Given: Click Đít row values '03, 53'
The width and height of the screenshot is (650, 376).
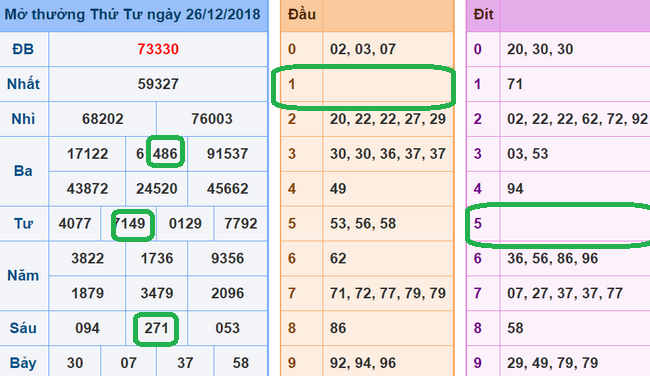Looking at the screenshot, I should [527, 154].
